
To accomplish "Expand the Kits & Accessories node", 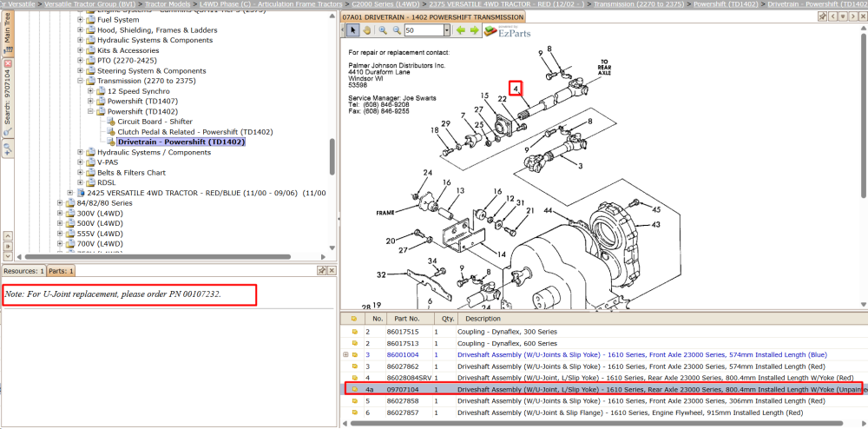I will tap(80, 50).
